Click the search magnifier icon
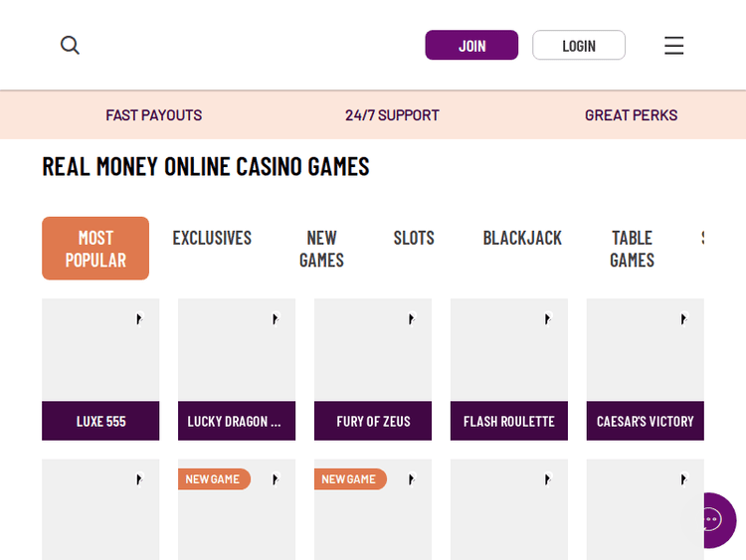 70,45
